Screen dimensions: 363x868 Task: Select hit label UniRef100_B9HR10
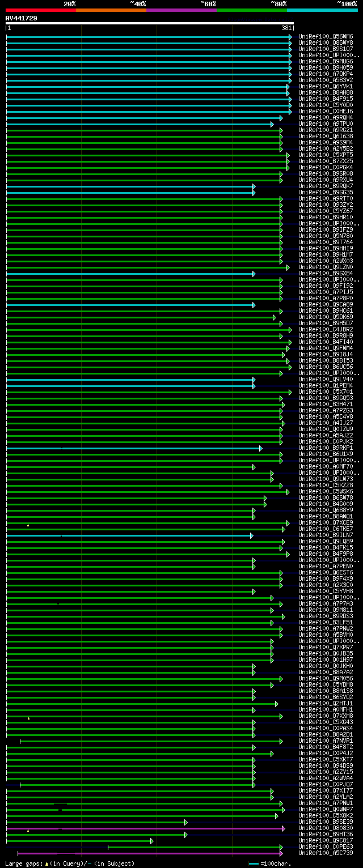coord(326,218)
